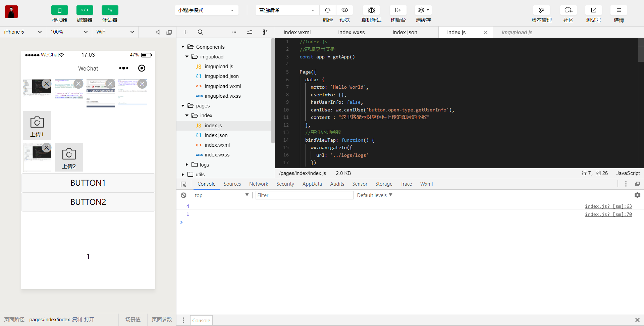Image resolution: width=644 pixels, height=326 pixels.
Task: Open devtools more options menu
Action: [626, 184]
